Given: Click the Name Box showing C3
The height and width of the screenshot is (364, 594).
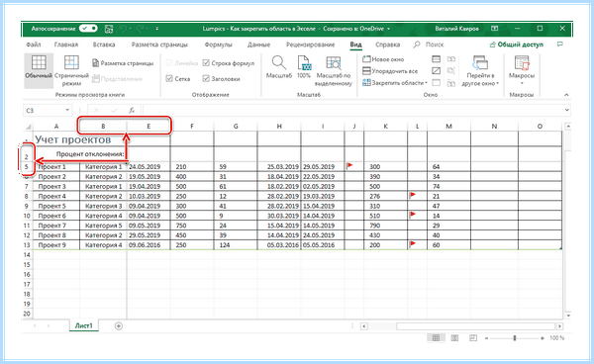Looking at the screenshot, I should [x=44, y=110].
